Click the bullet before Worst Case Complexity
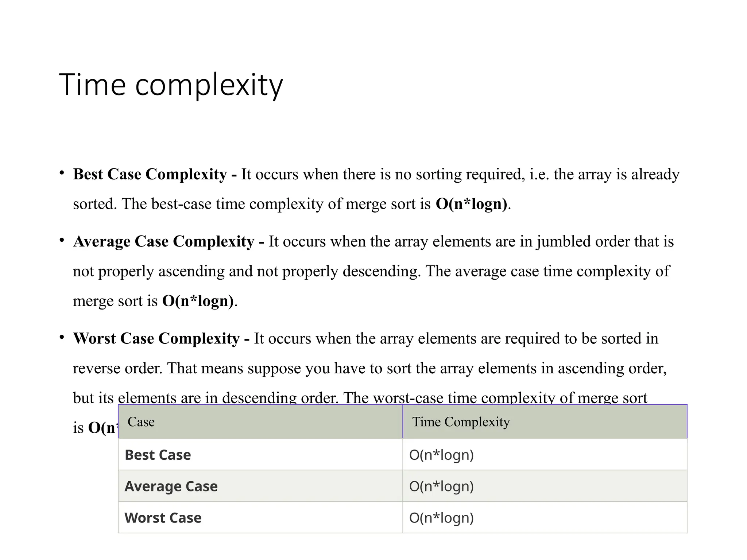This screenshot has height=560, width=747. (62, 337)
